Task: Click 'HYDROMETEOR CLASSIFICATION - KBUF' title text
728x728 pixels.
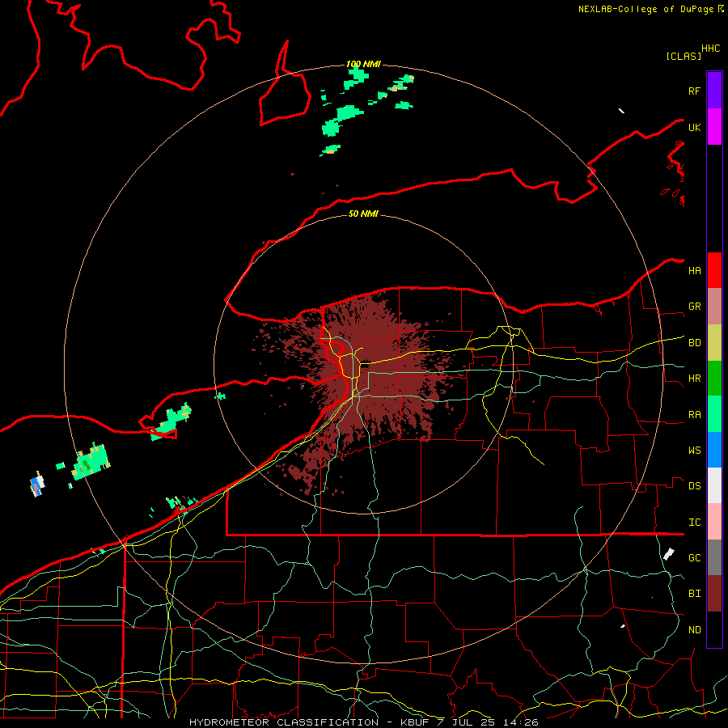Action: (309, 722)
